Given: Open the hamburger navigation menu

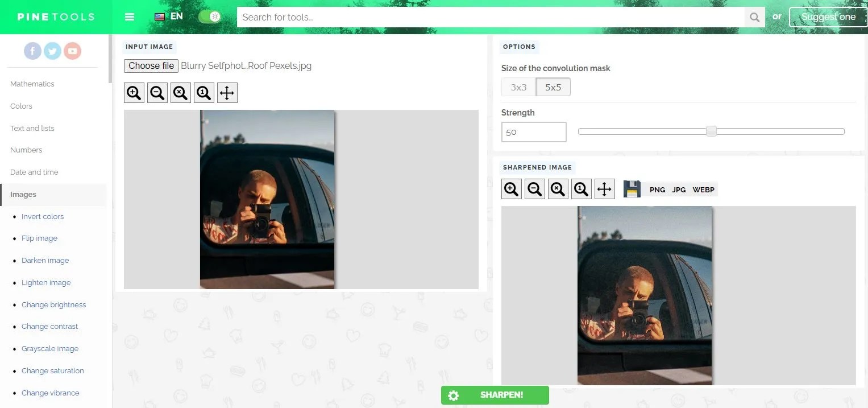Looking at the screenshot, I should 130,17.
